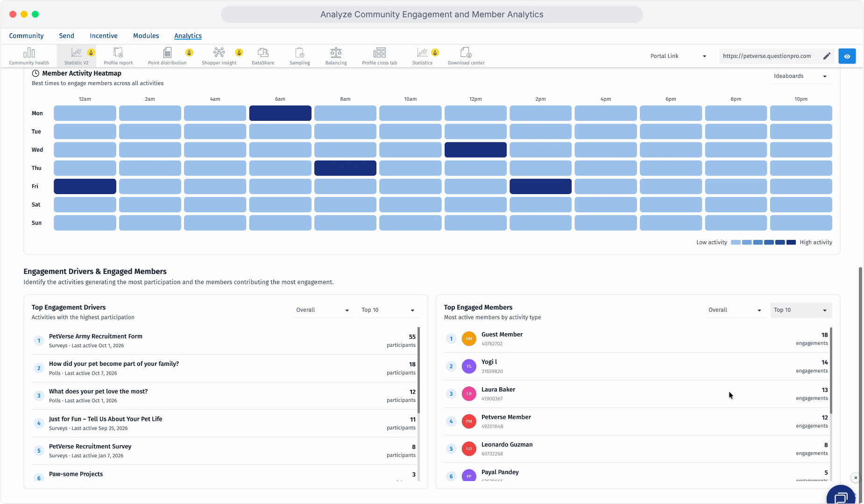Open Overall filter for Engaged Members
Image resolution: width=864 pixels, height=504 pixels.
point(735,310)
